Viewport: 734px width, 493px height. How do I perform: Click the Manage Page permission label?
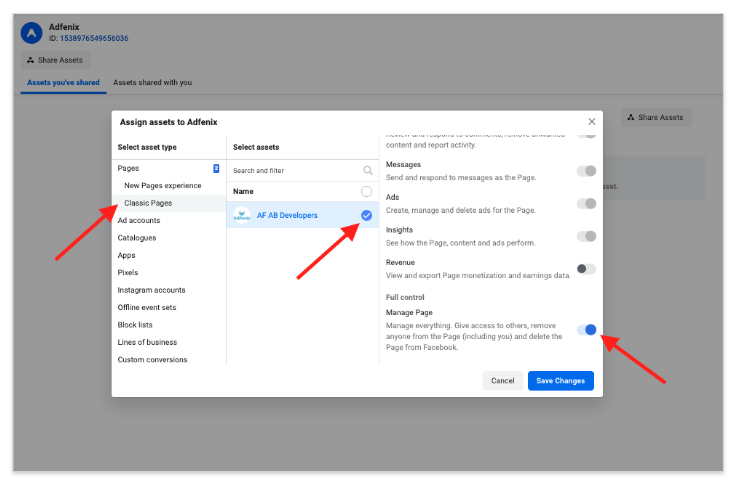click(409, 312)
